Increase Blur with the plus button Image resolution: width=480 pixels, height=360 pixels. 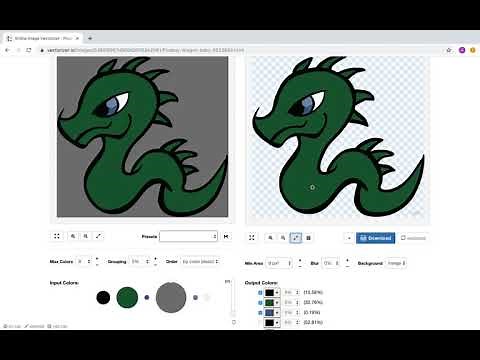347,260
